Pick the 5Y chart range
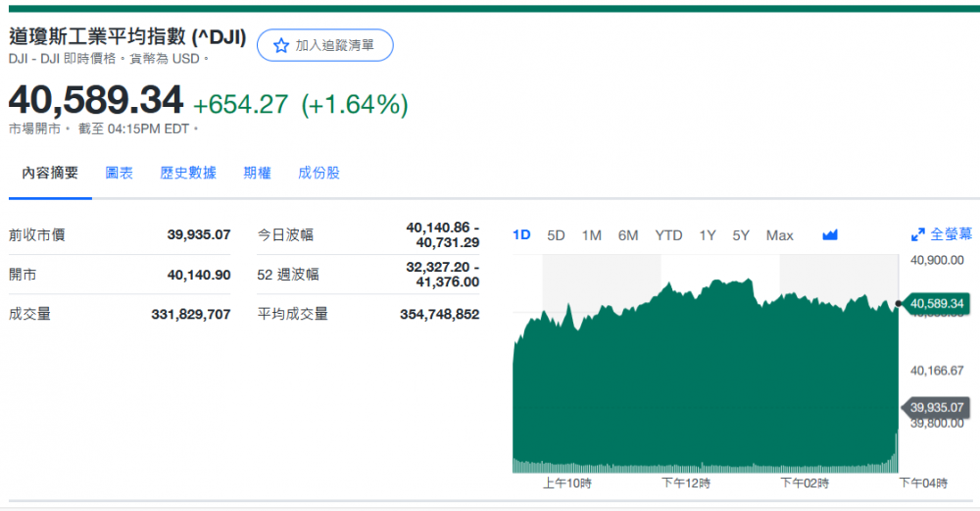Screen dimensions: 980x511 coord(741,235)
